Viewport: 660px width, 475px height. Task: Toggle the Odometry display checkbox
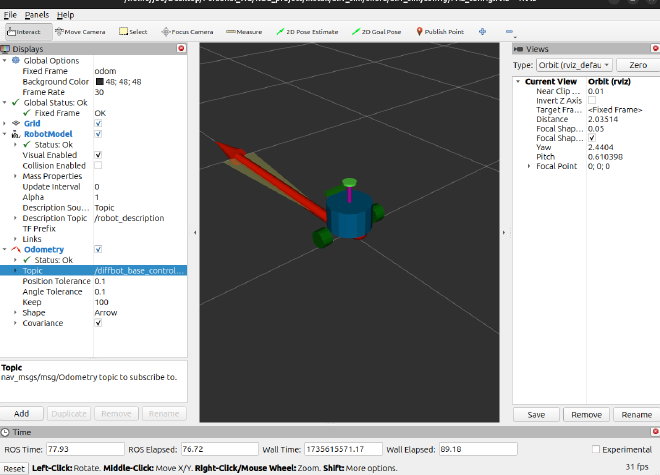click(x=98, y=249)
